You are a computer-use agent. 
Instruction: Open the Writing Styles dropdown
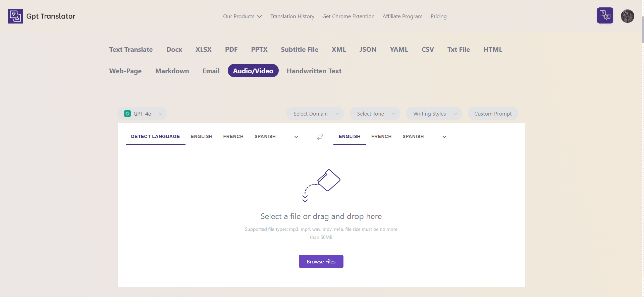click(x=434, y=114)
